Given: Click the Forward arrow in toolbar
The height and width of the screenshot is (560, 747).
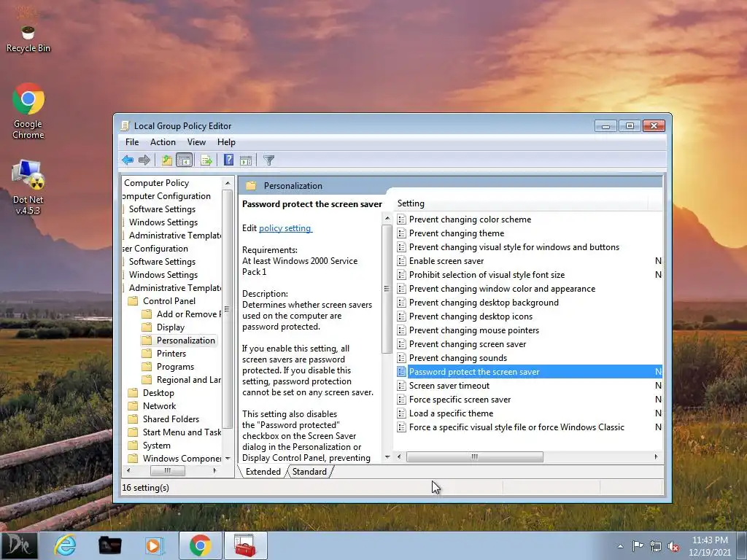Looking at the screenshot, I should (x=144, y=160).
